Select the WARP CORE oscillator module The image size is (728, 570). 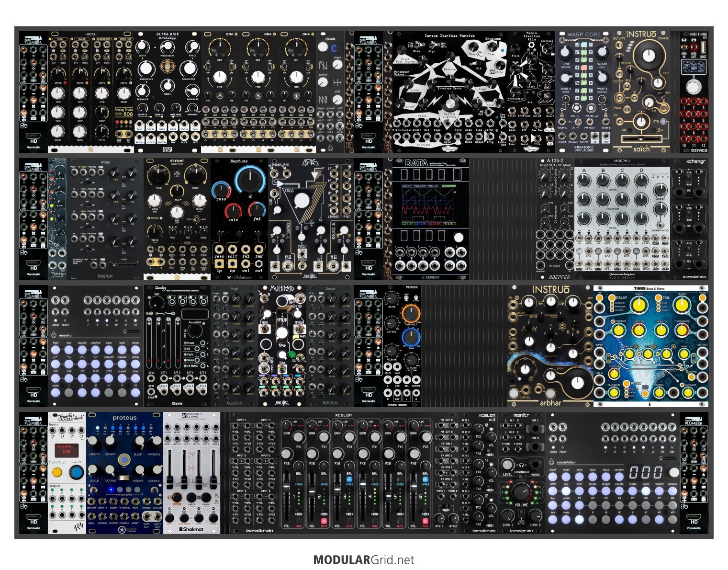tap(584, 92)
